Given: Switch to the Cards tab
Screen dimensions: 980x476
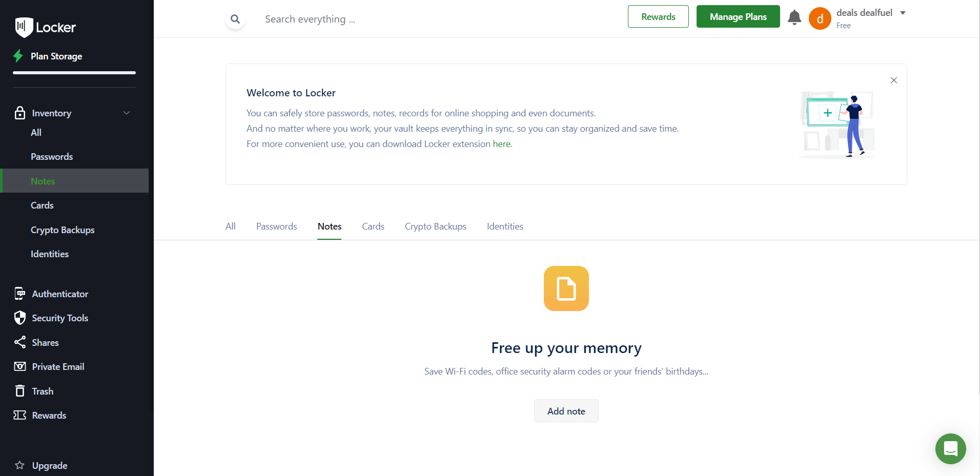Looking at the screenshot, I should pos(373,226).
